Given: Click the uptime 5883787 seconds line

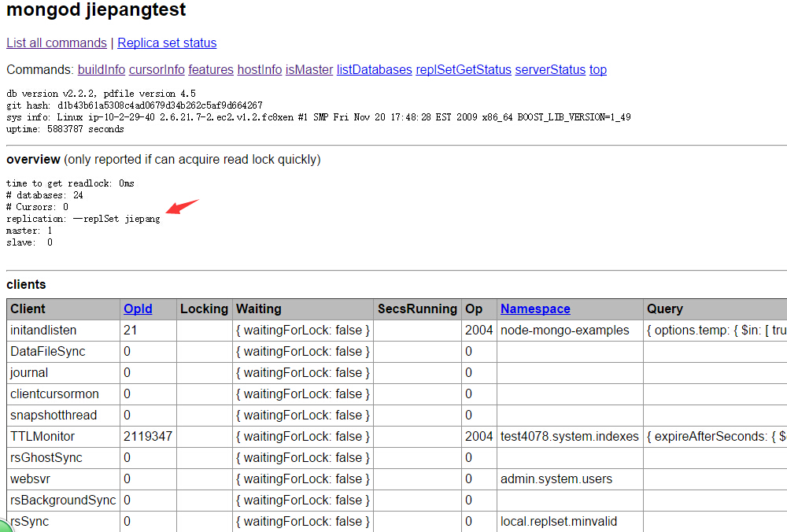Looking at the screenshot, I should (65, 129).
